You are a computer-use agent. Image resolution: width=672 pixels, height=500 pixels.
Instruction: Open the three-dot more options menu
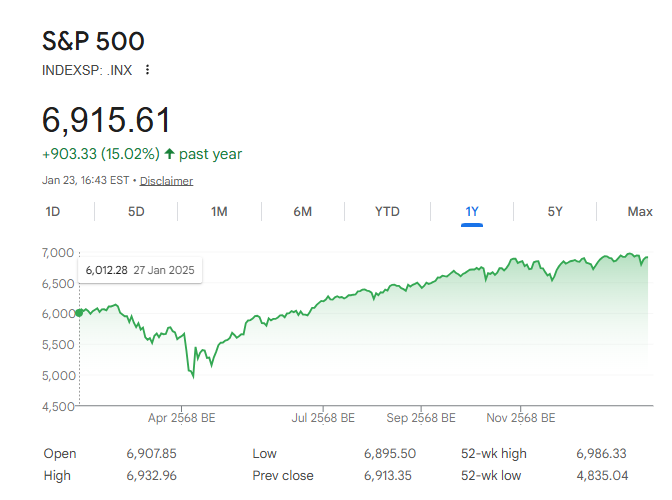pos(148,70)
